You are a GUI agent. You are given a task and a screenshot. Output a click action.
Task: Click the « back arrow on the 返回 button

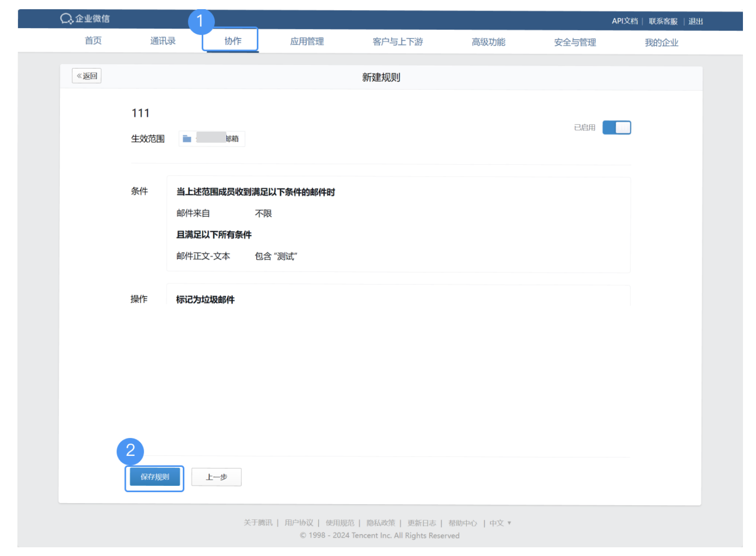click(80, 75)
